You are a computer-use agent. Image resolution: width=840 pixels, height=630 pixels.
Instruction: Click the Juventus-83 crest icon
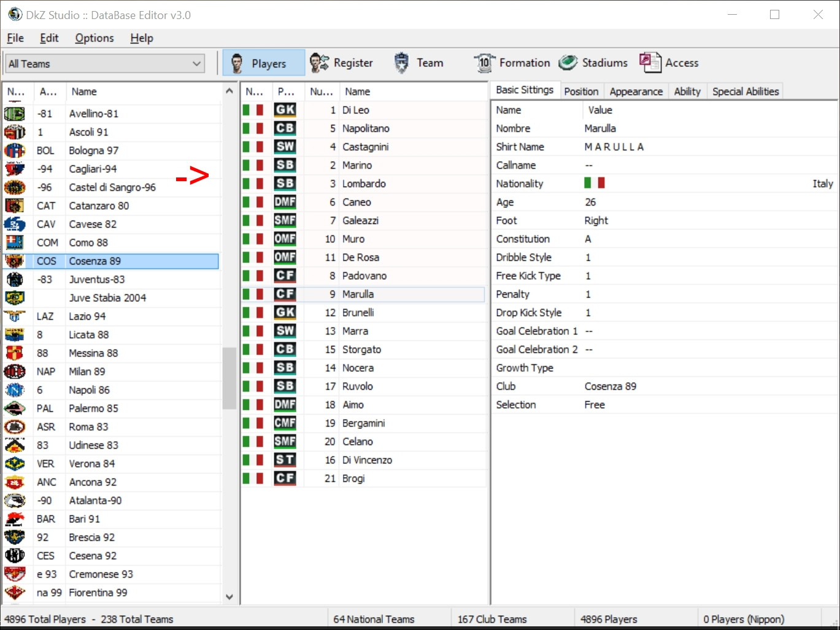pos(15,279)
